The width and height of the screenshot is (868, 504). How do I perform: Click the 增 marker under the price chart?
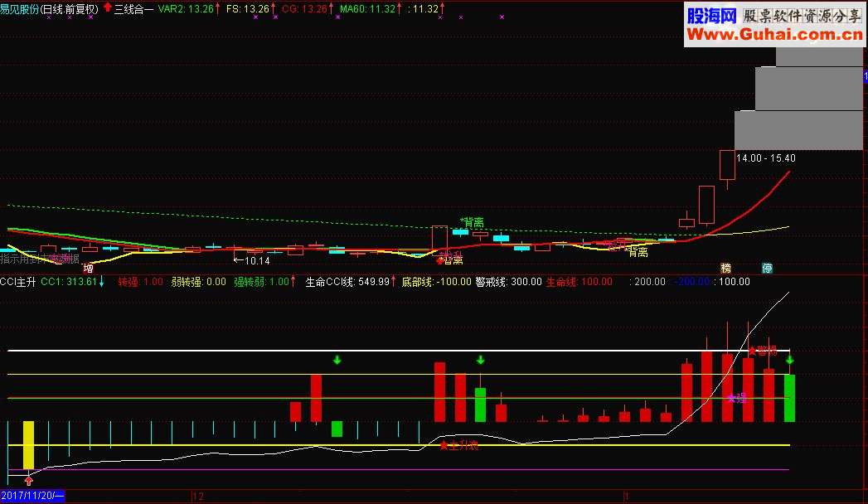(x=89, y=269)
